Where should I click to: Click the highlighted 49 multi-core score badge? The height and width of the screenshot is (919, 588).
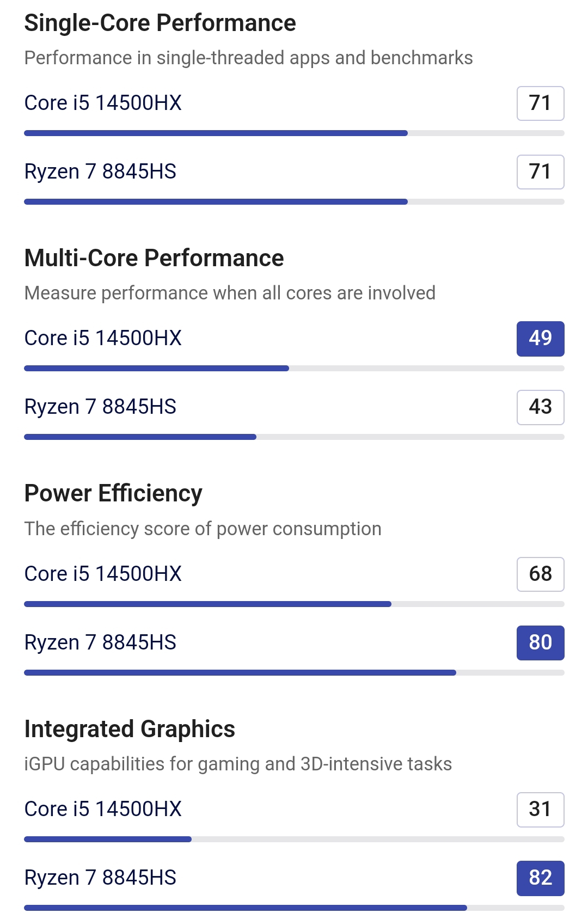(x=540, y=339)
